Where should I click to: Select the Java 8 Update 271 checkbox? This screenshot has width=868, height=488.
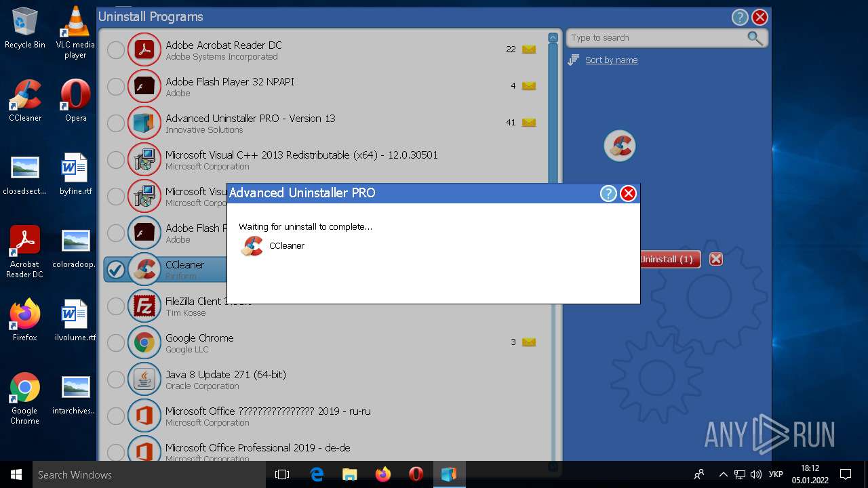(x=116, y=379)
